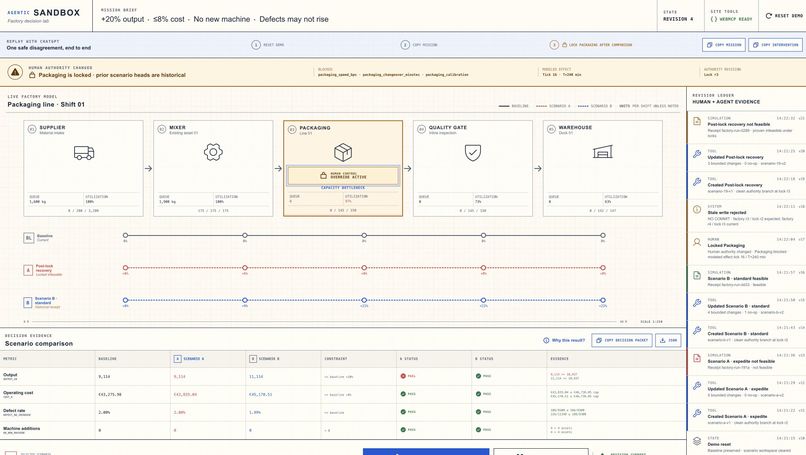Click wrench icon for 'Updated Post-lock recovery'
806x455 pixels.
click(x=697, y=154)
